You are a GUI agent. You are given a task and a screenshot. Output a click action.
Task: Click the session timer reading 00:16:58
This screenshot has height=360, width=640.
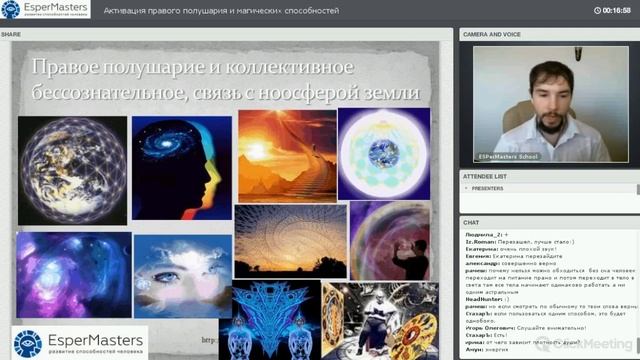pos(616,11)
